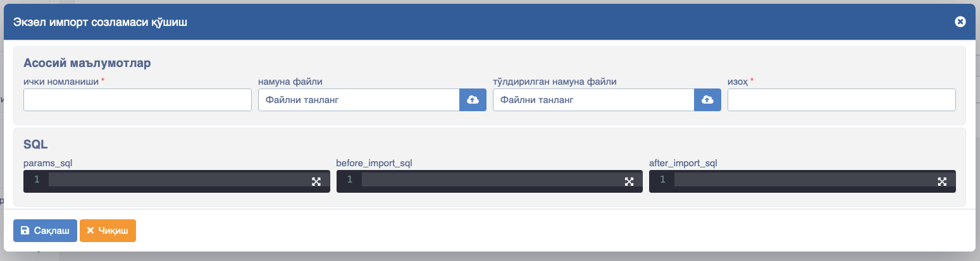Click the before_import_sql label
980x261 pixels.
tap(375, 163)
